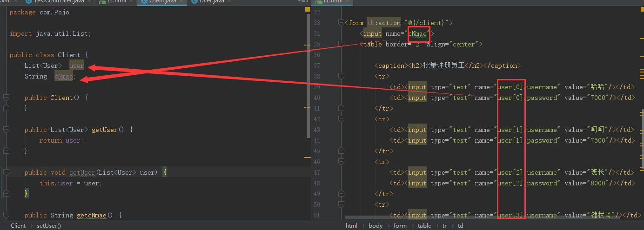Image resolution: width=644 pixels, height=230 pixels.
Task: Click the body breadcrumb
Action: [x=376, y=226]
